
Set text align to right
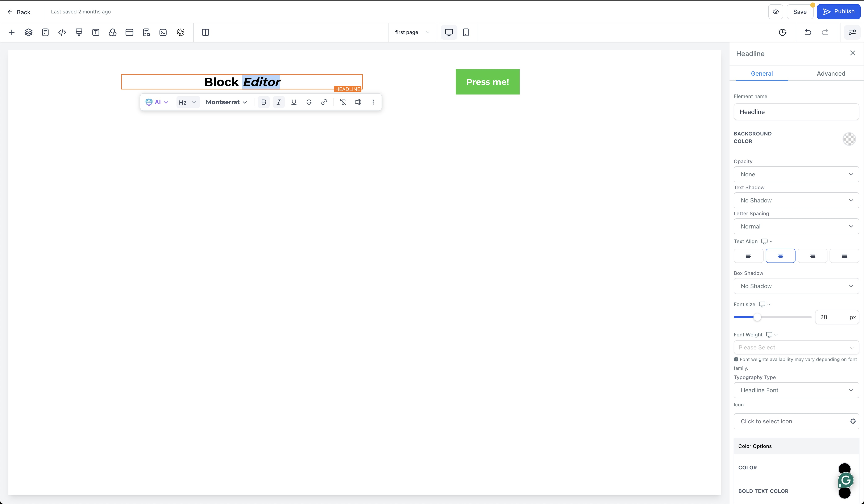click(812, 256)
